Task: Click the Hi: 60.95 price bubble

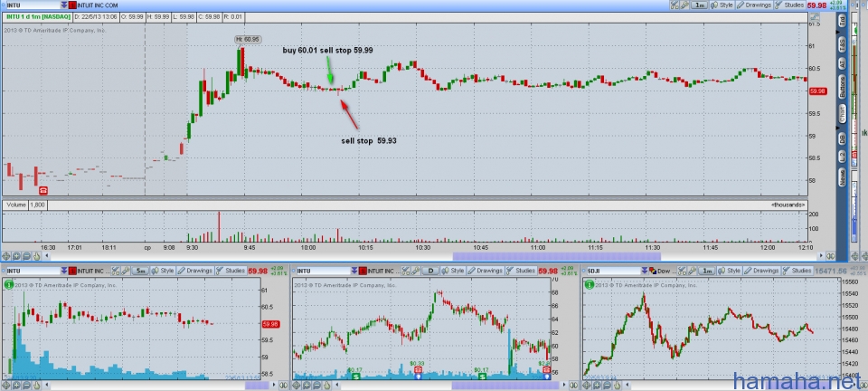Action: tap(248, 39)
